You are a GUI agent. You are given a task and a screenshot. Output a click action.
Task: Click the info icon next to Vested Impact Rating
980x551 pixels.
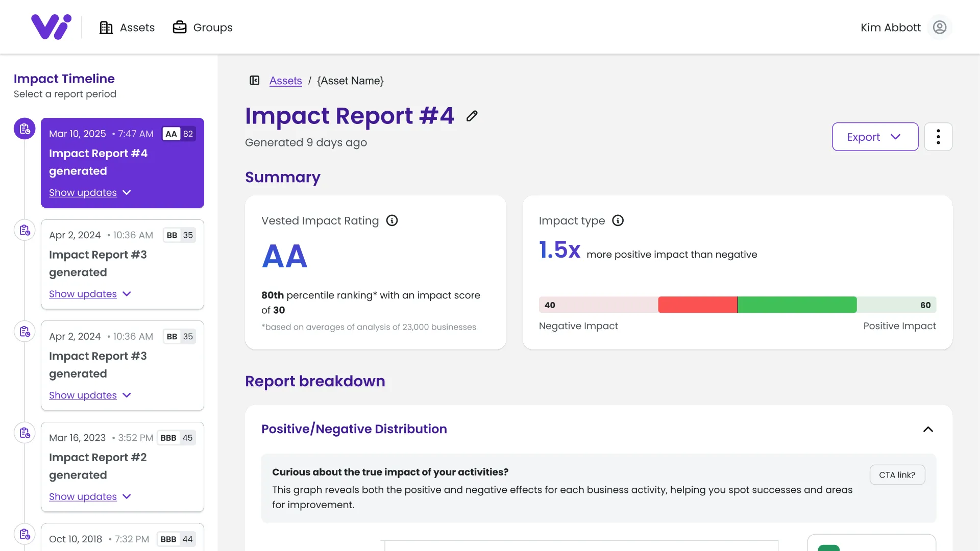[x=392, y=220]
